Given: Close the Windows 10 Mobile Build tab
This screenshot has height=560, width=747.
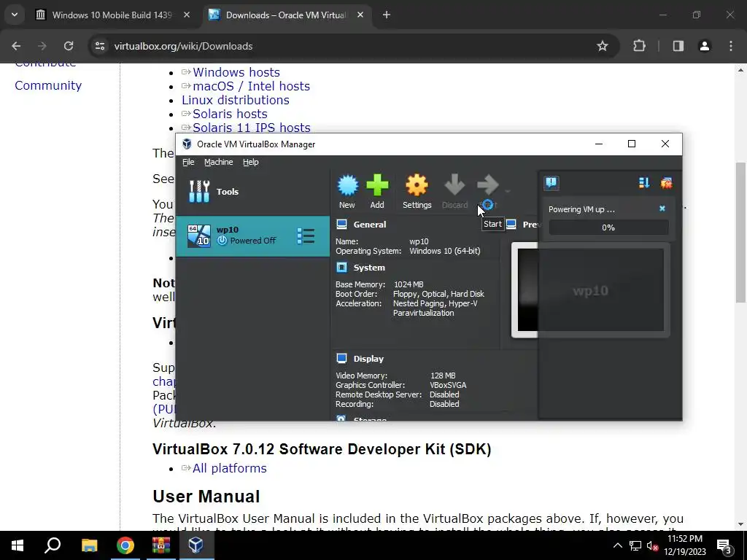Looking at the screenshot, I should pos(187,15).
